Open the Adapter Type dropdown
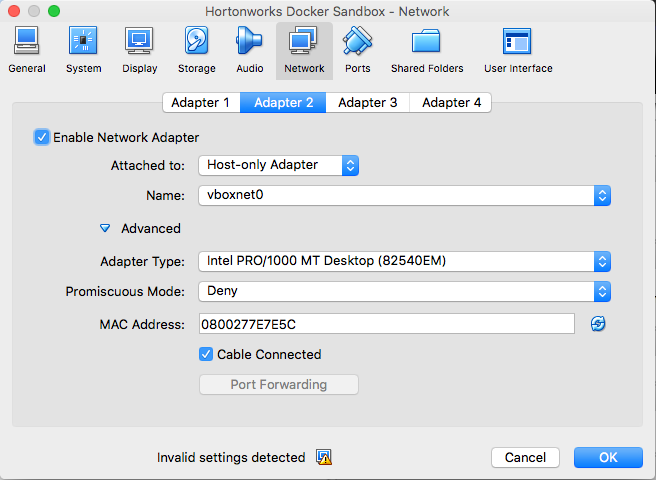 click(405, 262)
